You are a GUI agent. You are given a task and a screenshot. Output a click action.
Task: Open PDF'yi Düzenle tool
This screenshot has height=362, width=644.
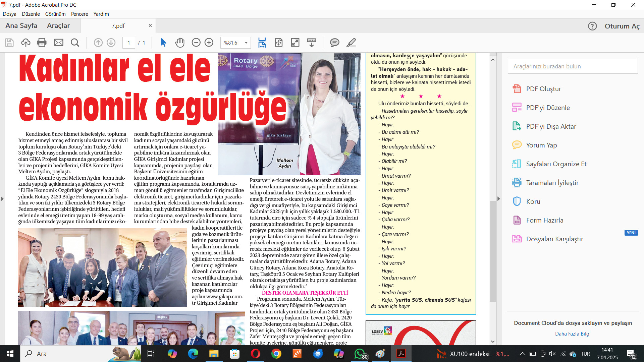[548, 108]
